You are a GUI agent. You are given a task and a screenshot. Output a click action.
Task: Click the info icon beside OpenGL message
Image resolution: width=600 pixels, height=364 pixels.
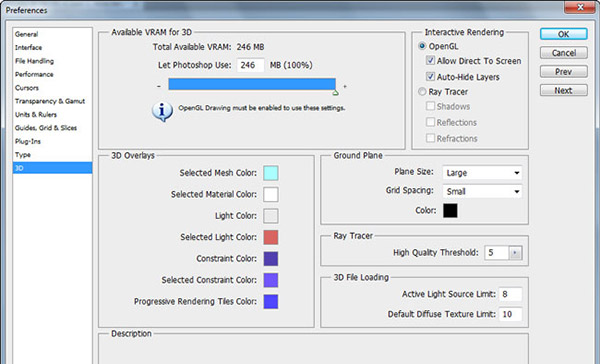(162, 112)
